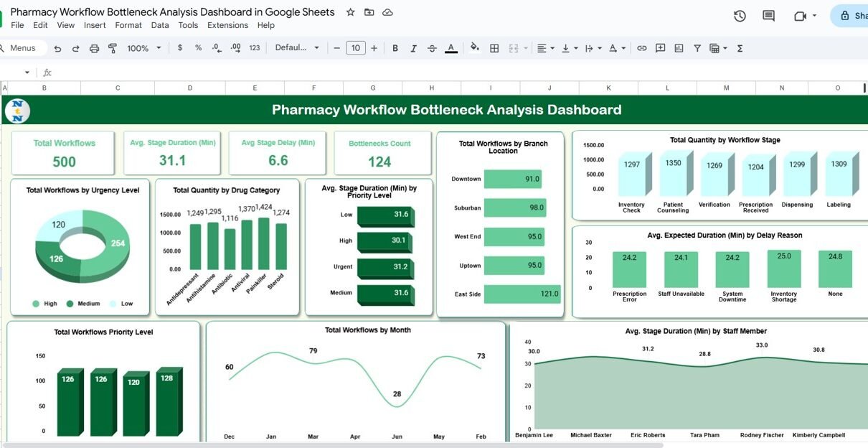This screenshot has height=448, width=868.
Task: Open the horizontal align dropdown
Action: (x=545, y=48)
